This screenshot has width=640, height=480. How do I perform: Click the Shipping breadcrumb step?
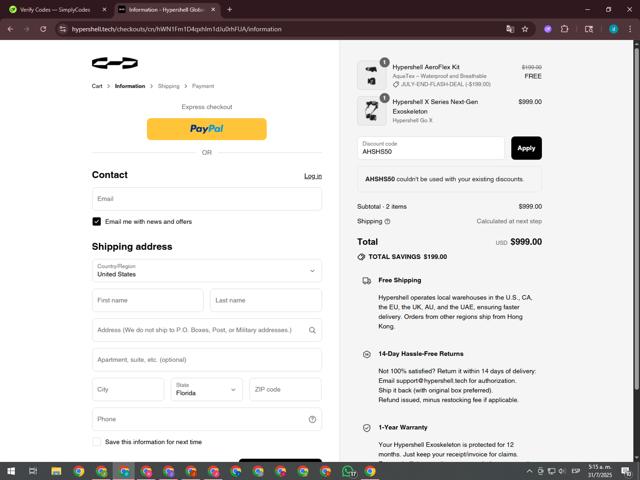pos(169,86)
